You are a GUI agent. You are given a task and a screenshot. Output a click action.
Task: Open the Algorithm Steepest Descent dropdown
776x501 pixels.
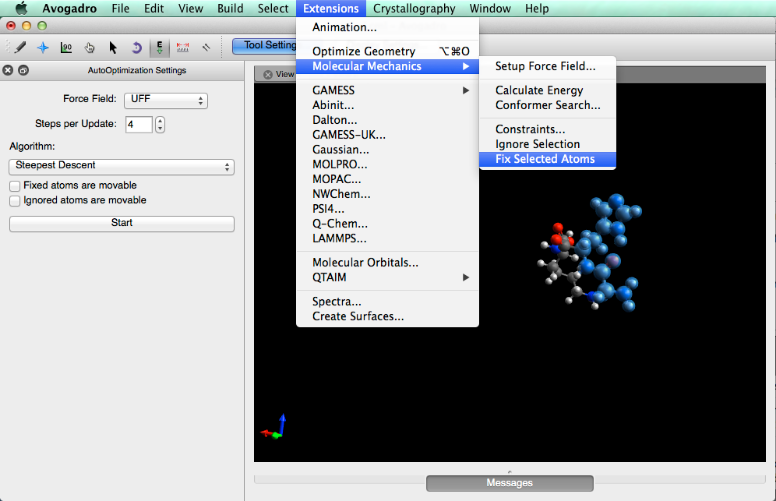click(x=121, y=166)
